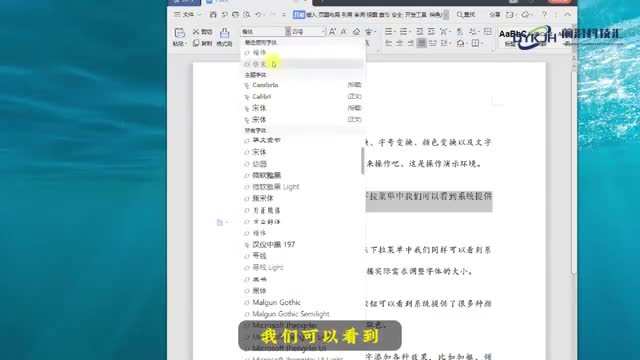Click the Chinese layout icon
This screenshot has width=640, height=360.
tap(444, 31)
